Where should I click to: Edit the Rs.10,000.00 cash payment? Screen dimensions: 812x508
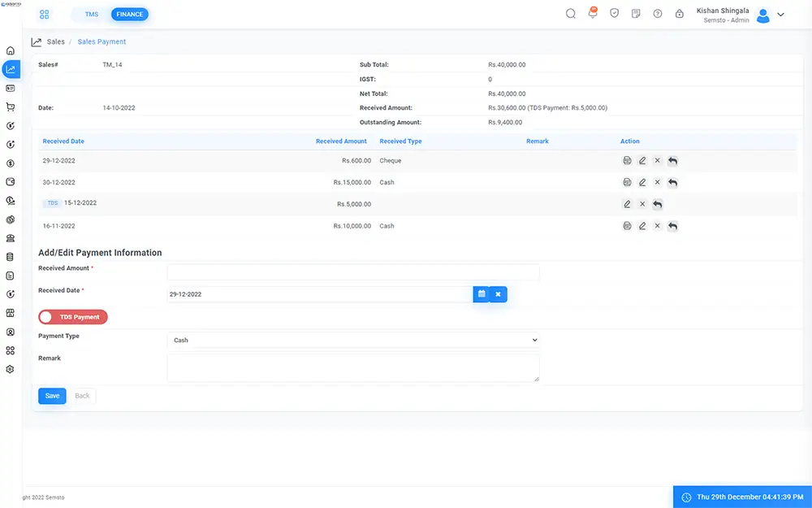pyautogui.click(x=642, y=226)
